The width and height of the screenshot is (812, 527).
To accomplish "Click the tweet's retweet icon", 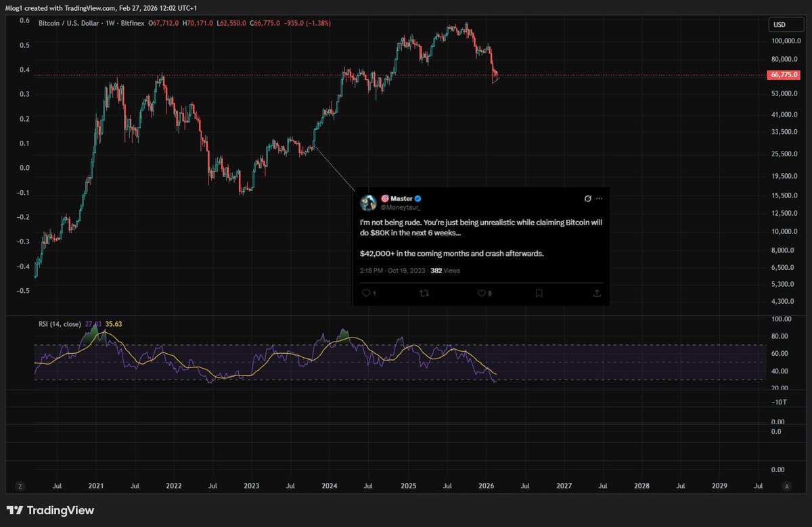I will tap(426, 293).
